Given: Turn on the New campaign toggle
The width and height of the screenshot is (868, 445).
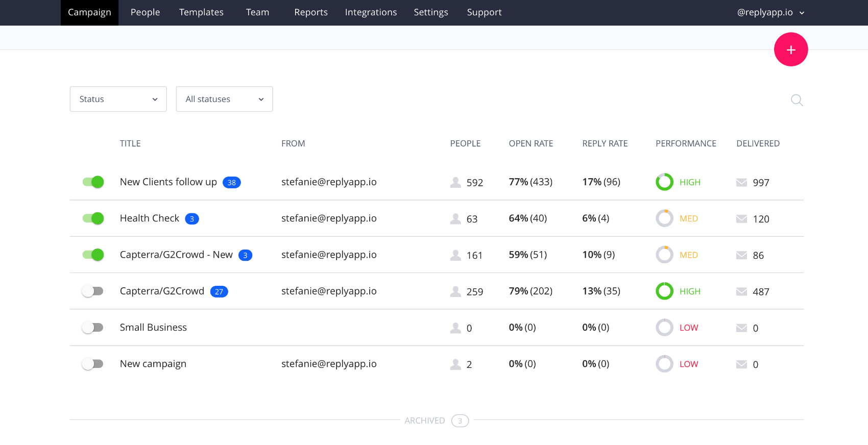Looking at the screenshot, I should pyautogui.click(x=93, y=364).
